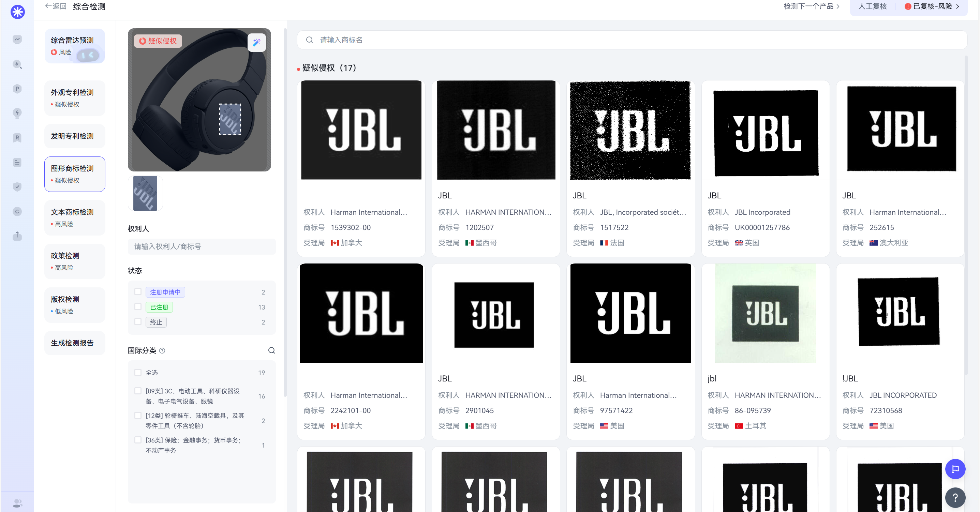
Task: Click the 返回 back link
Action: point(56,6)
